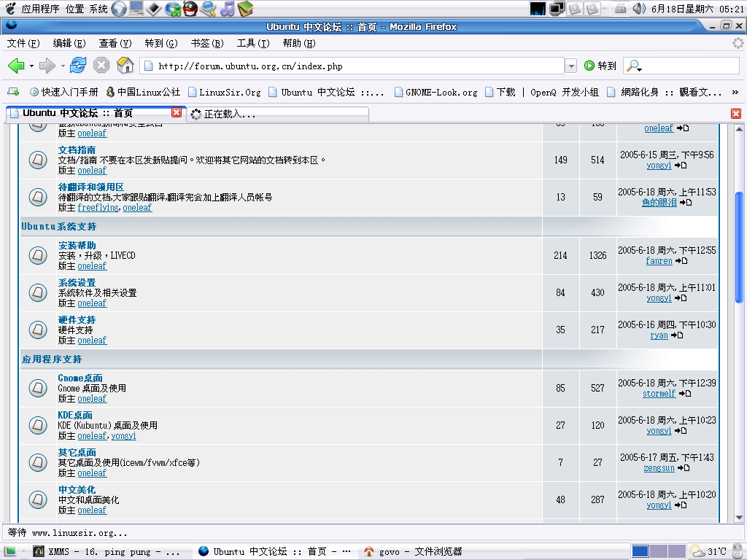Open the 文件 menu
Screen dimensions: 747x560
[x=23, y=43]
